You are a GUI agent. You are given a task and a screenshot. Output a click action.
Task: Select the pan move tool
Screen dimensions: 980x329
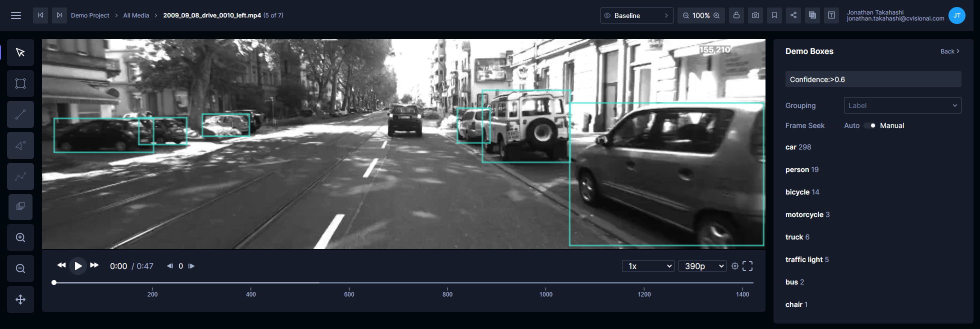(20, 299)
